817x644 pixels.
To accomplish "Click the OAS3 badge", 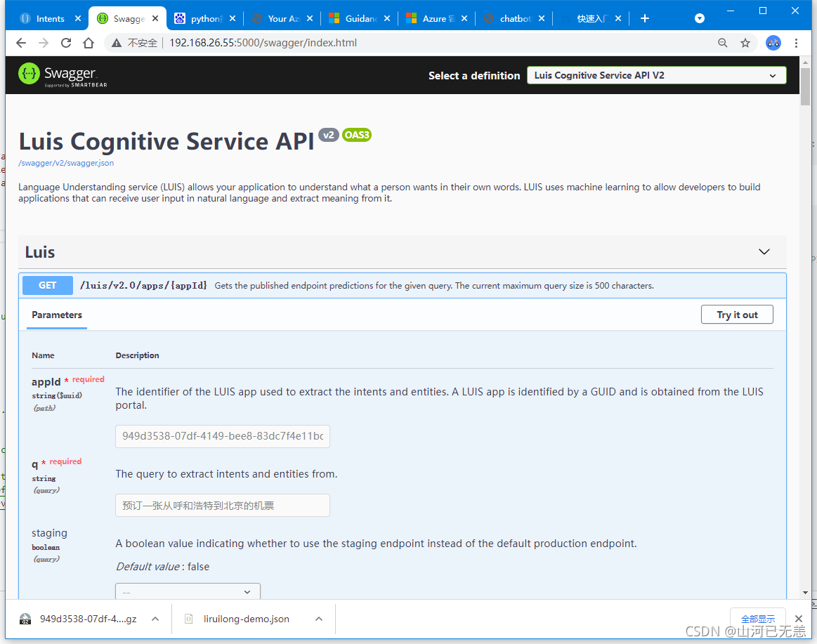I will pyautogui.click(x=357, y=135).
